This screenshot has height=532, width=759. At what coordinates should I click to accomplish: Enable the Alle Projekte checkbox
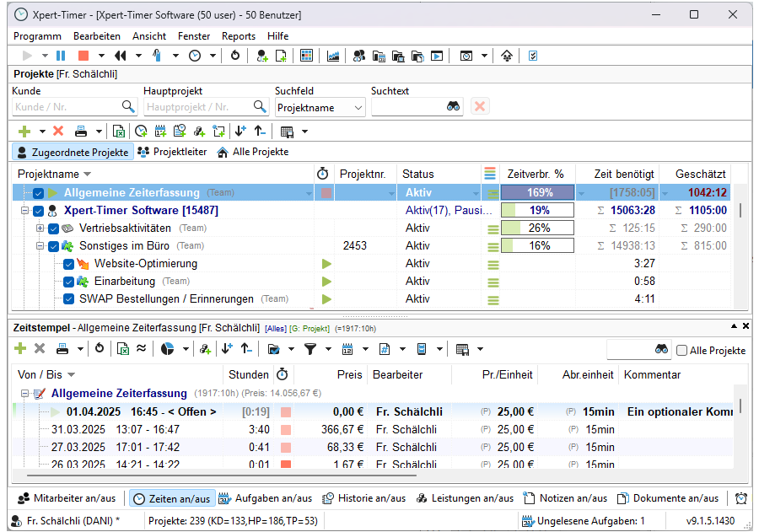click(681, 351)
